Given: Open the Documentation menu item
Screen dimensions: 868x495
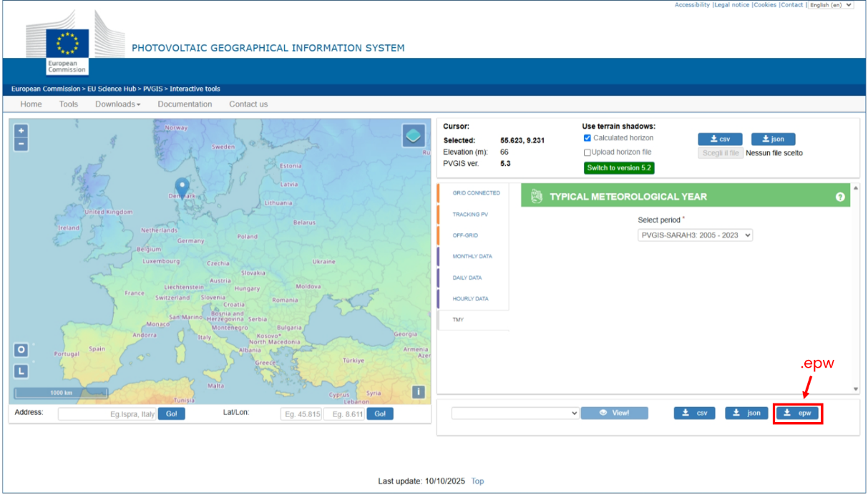Looking at the screenshot, I should (185, 104).
